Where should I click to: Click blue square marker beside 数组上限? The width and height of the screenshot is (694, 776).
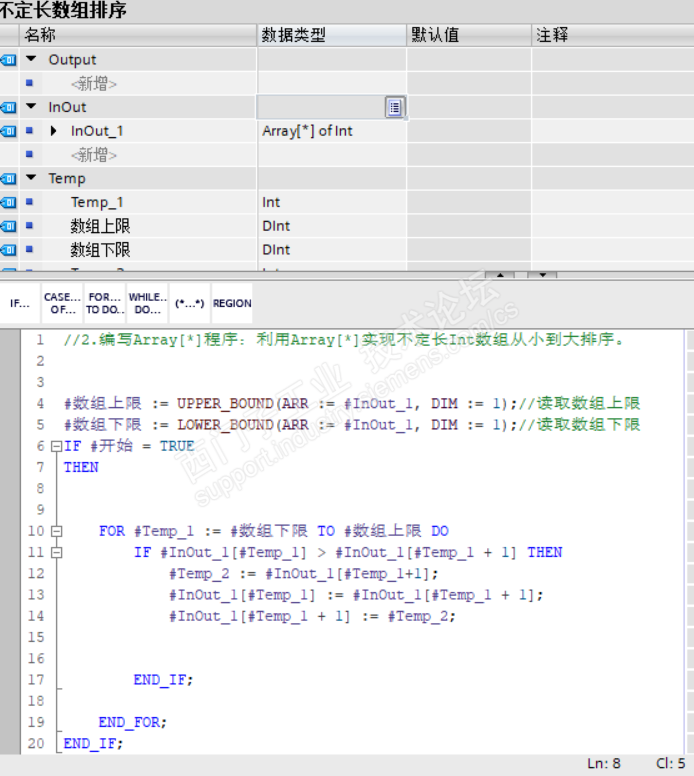pos(29,225)
